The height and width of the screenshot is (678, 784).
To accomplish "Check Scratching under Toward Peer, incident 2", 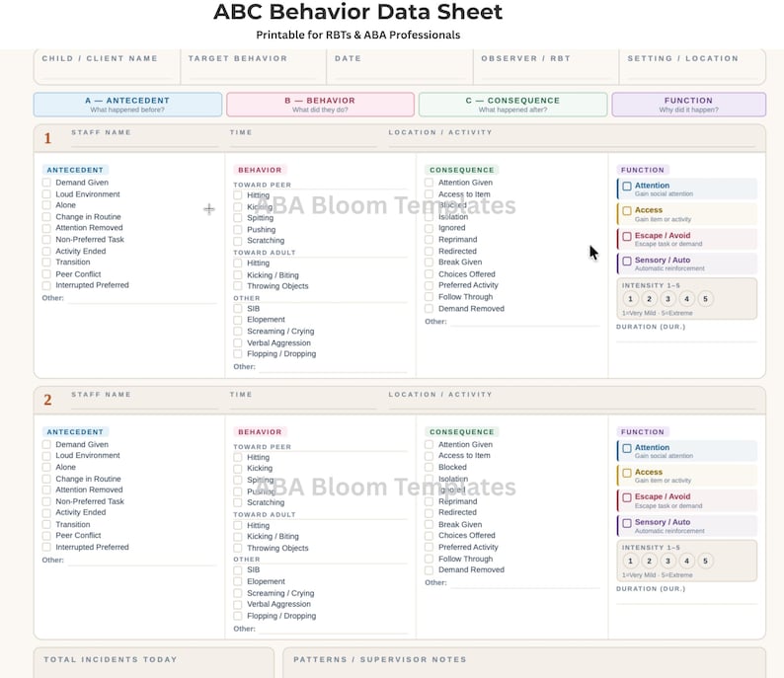I will click(238, 502).
